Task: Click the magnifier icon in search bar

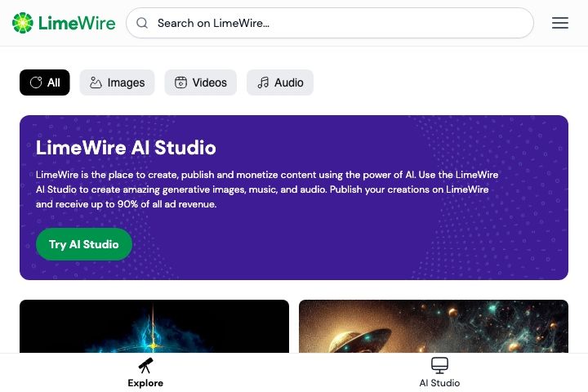Action: 142,23
